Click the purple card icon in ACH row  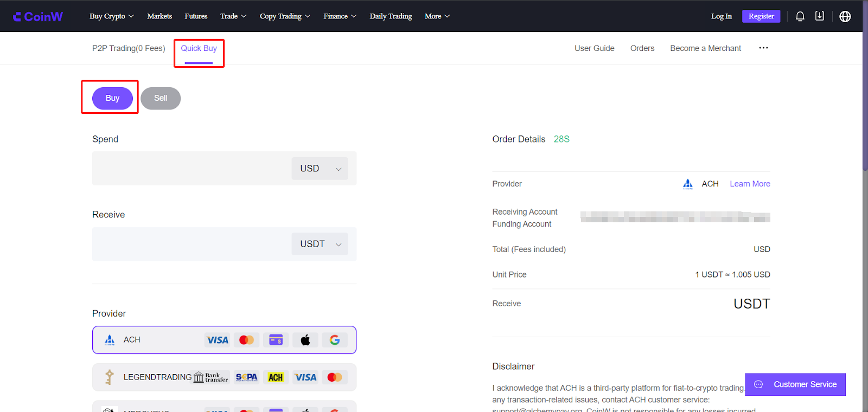276,340
